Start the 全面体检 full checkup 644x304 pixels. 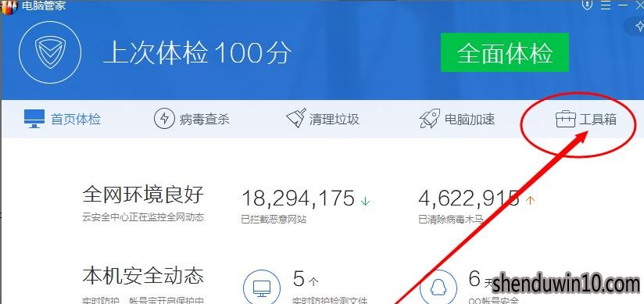[505, 52]
